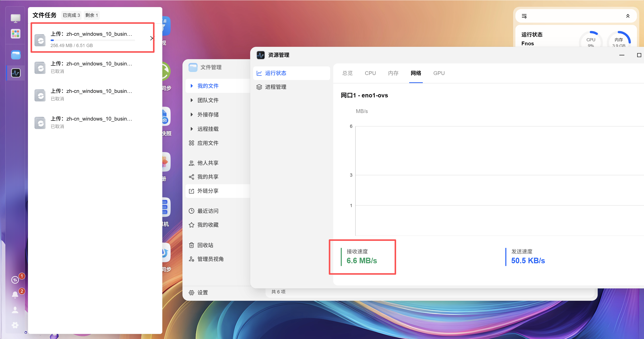
Task: Click the 文件任务 panel title
Action: click(x=44, y=15)
